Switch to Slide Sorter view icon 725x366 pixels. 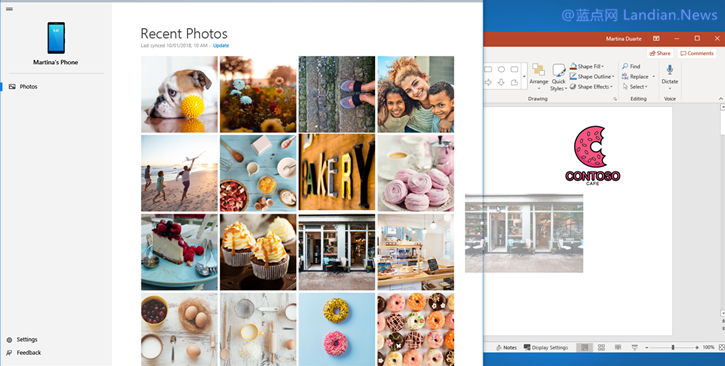[x=602, y=348]
